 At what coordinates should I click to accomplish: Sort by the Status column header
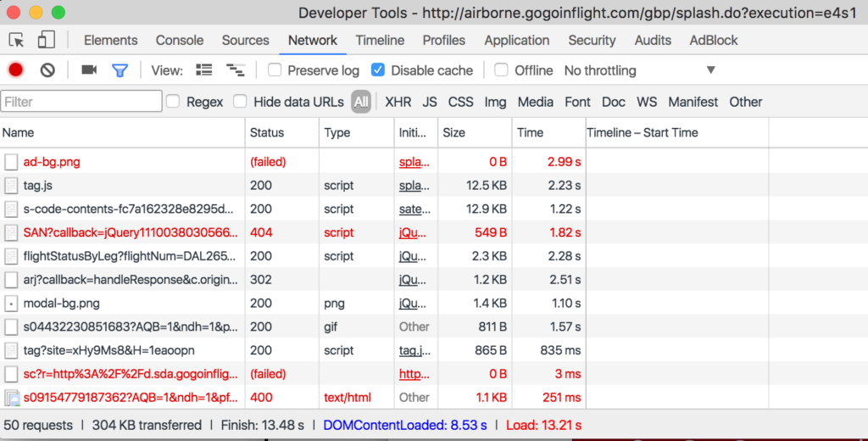[281, 133]
